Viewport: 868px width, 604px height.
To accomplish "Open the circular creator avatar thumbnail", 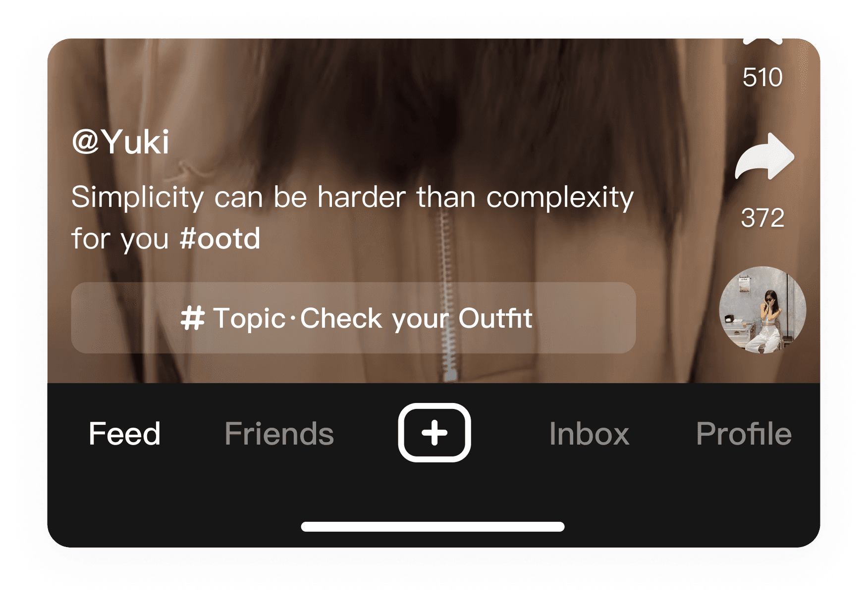I will [762, 310].
